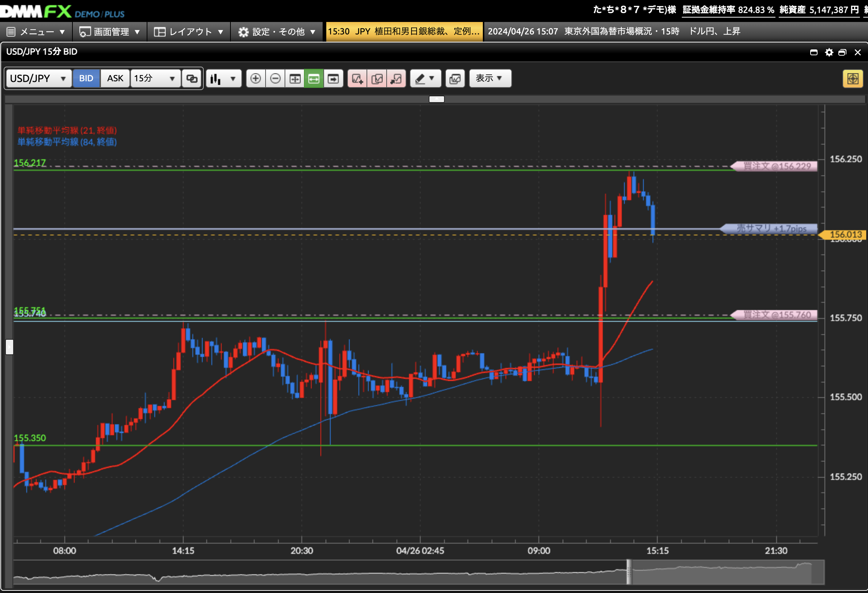868x593 pixels.
Task: Click the 15:30 JPY 植田和男日銀総裁 event notice
Action: (x=404, y=31)
